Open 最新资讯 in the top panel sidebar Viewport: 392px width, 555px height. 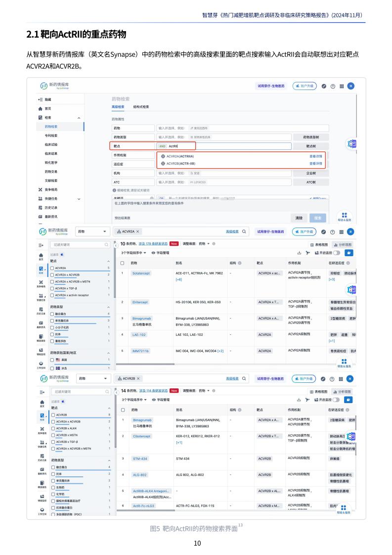pyautogui.click(x=50, y=217)
